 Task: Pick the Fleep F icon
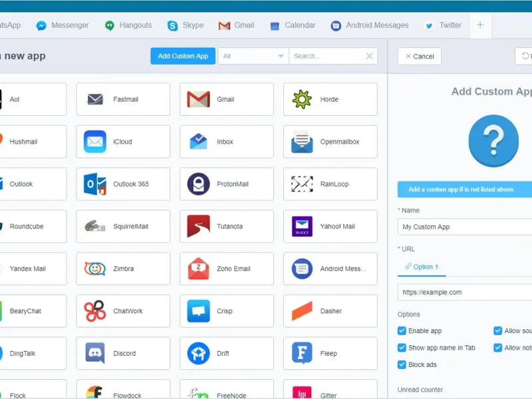click(302, 353)
